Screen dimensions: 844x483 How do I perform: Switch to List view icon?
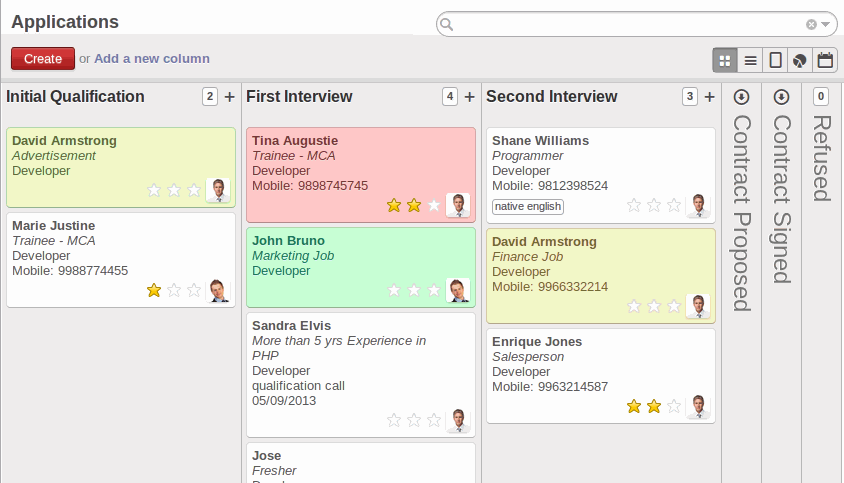tap(750, 60)
